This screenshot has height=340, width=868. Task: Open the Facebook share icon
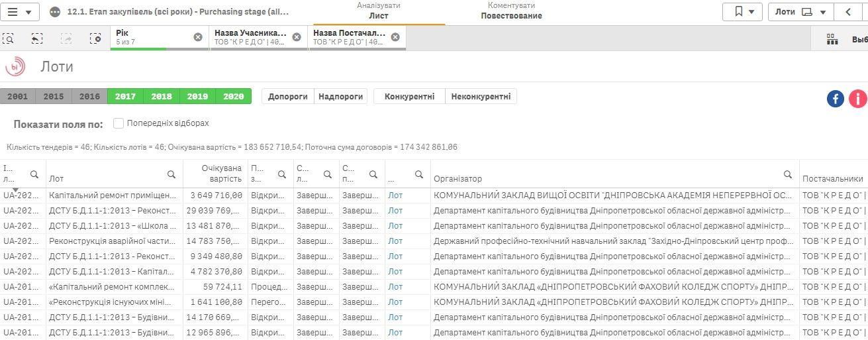tap(836, 99)
